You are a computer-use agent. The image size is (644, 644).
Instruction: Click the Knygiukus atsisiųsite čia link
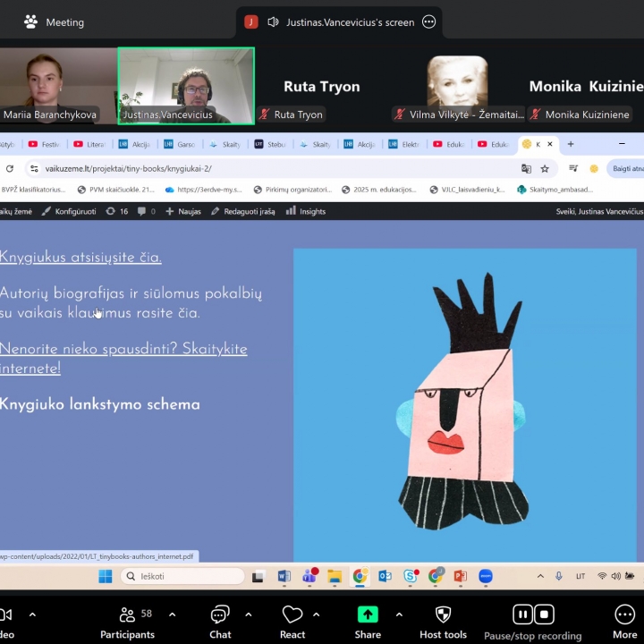pyautogui.click(x=80, y=258)
